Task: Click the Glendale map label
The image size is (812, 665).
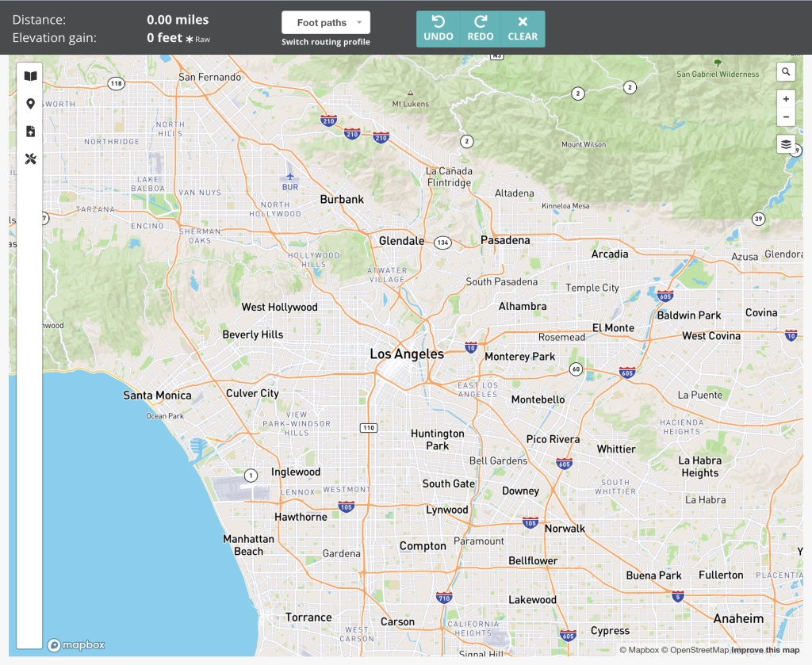Action: pyautogui.click(x=401, y=241)
